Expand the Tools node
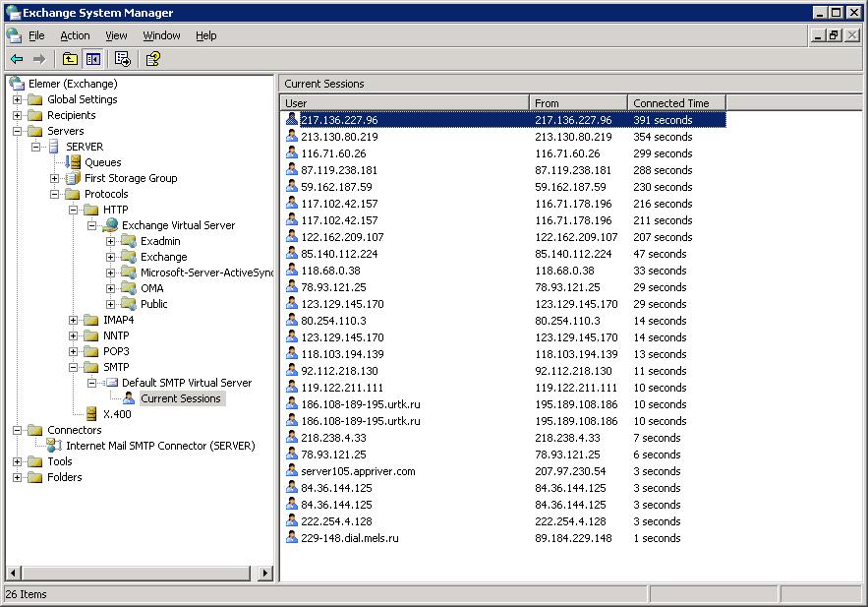The height and width of the screenshot is (607, 868). click(17, 461)
